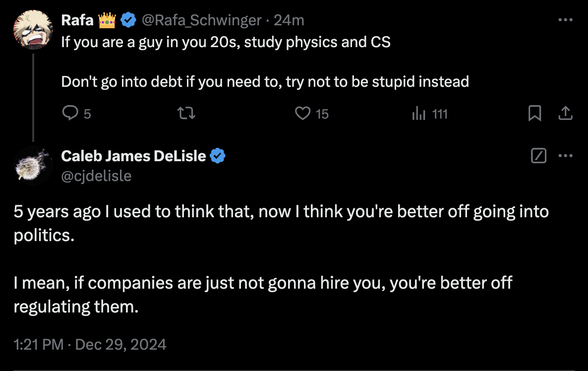The width and height of the screenshot is (588, 371).
Task: Click the Caleb James DeLisle display name
Action: point(133,156)
